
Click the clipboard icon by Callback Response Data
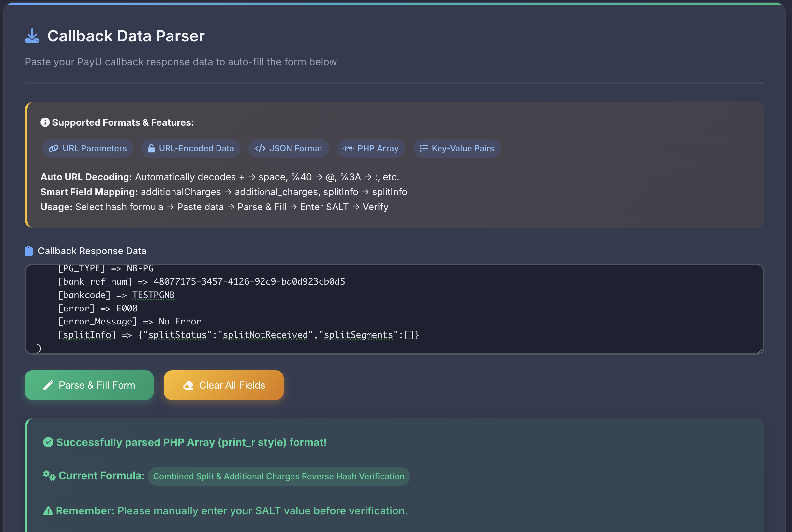pos(29,251)
